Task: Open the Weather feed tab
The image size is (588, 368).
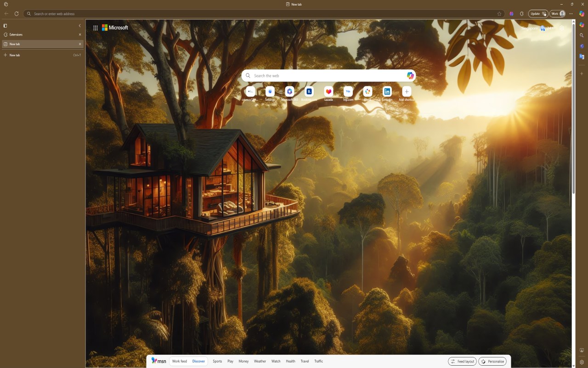Action: [x=260, y=361]
